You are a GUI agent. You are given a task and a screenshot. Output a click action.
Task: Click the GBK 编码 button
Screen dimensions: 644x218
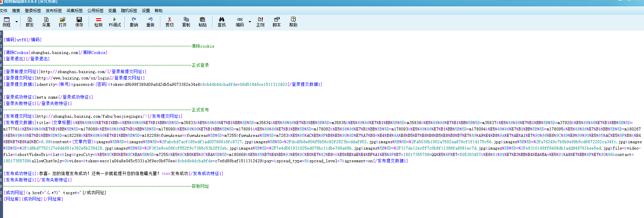[x=240, y=22]
